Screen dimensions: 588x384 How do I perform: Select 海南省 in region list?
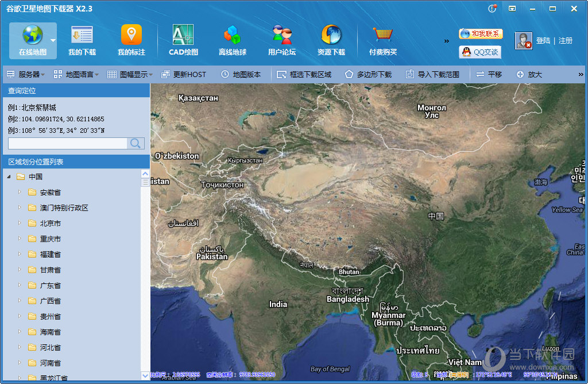(x=51, y=332)
